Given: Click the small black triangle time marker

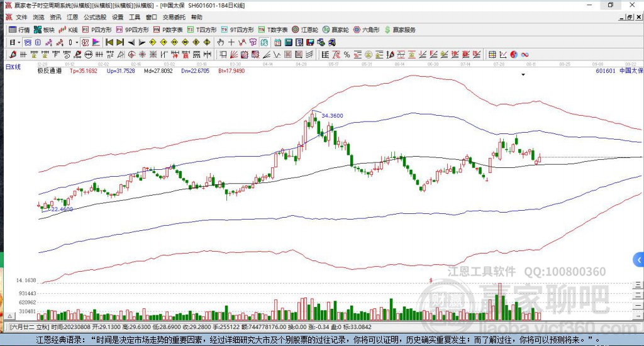Looking at the screenshot, I should click(x=523, y=75).
